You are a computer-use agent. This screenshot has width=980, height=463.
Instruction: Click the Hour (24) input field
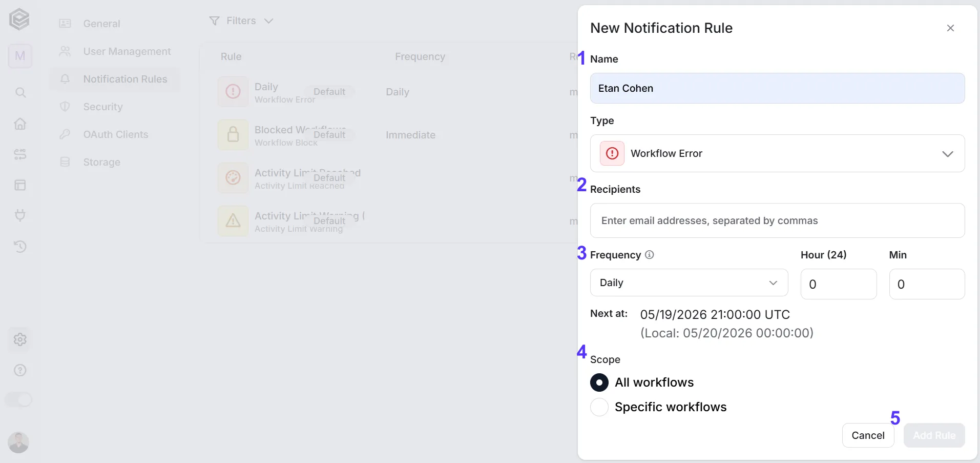839,284
